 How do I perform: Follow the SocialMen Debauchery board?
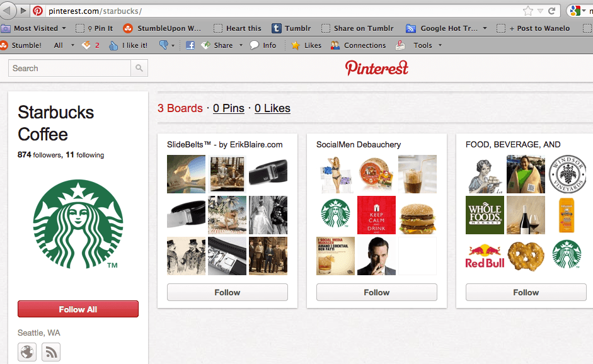coord(377,292)
